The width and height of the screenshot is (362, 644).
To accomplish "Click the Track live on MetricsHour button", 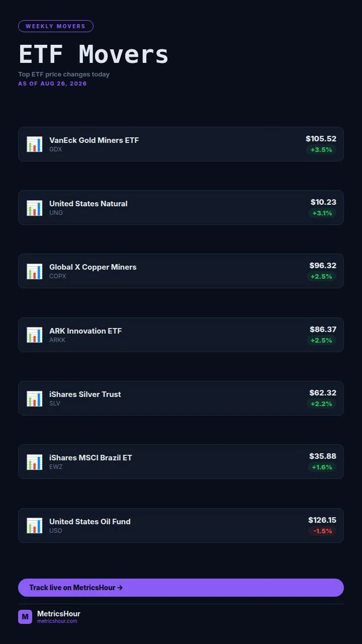I will point(181,588).
